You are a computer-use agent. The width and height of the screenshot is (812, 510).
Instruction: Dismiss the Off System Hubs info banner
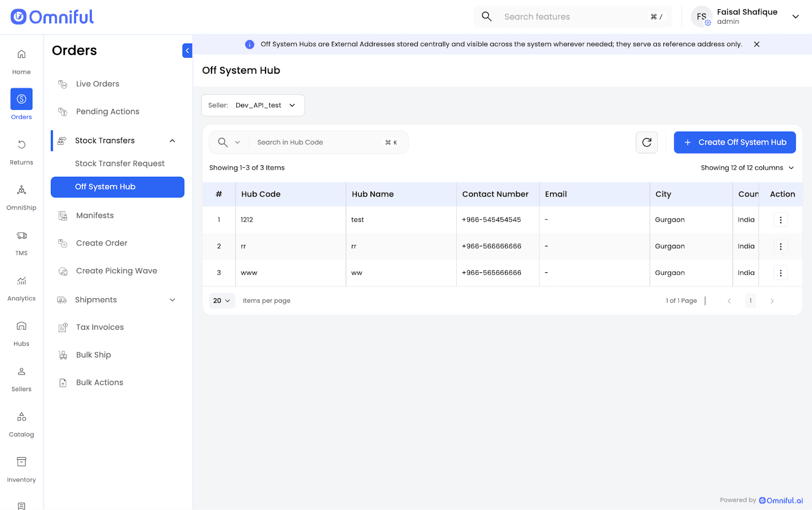coord(756,44)
